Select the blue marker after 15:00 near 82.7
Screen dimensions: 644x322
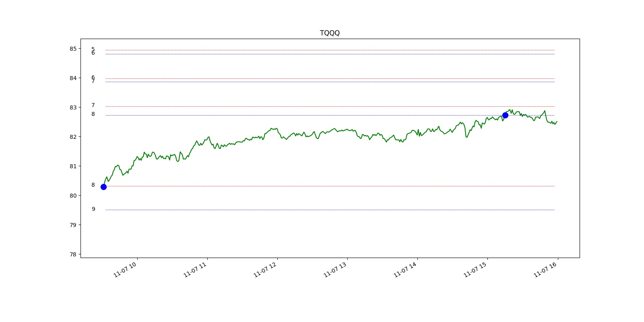[505, 115]
